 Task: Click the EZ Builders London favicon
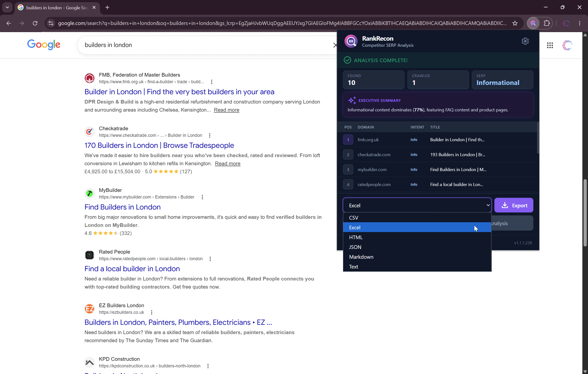[89, 309]
